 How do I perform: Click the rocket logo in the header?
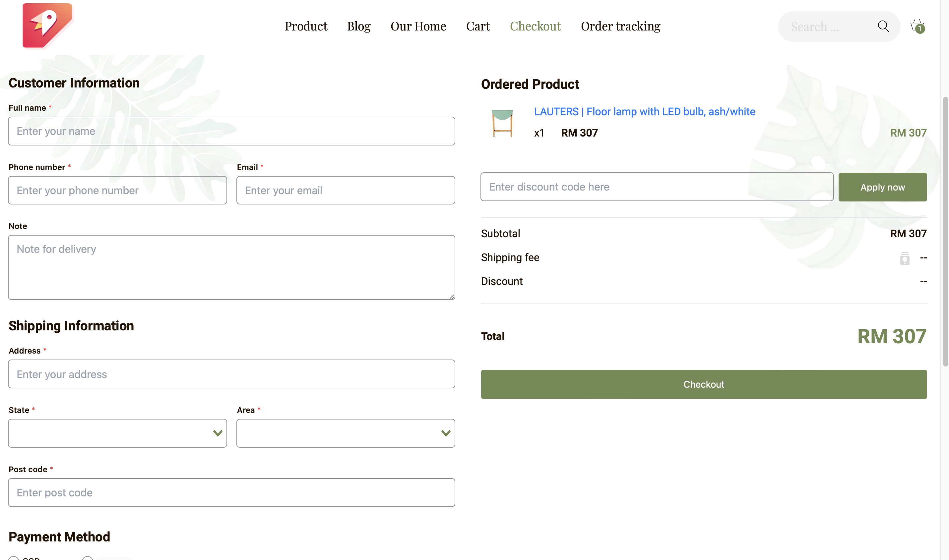pos(47,26)
